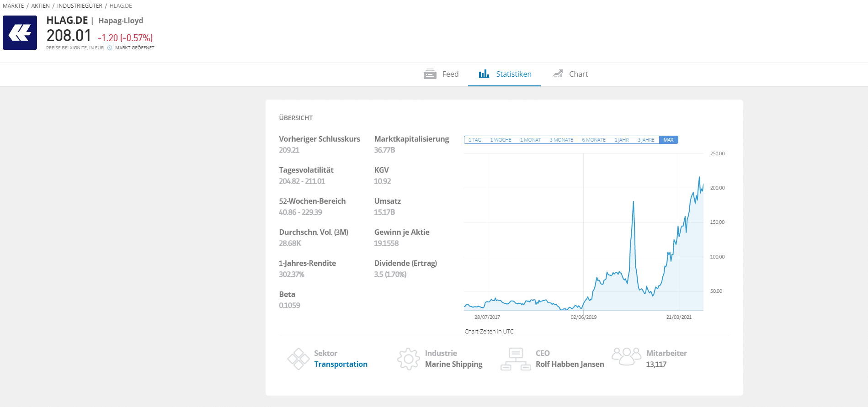Open the Feed tab

point(441,74)
